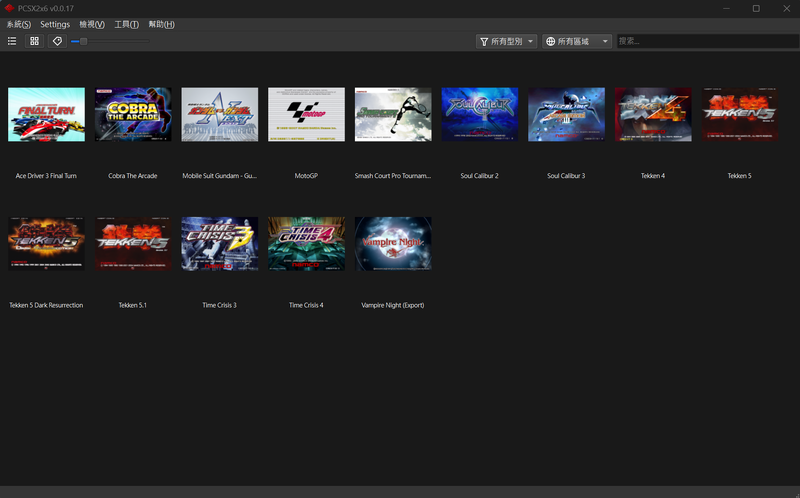
Task: Click the 'Smash Court Pro Tournam...' title
Action: point(393,176)
